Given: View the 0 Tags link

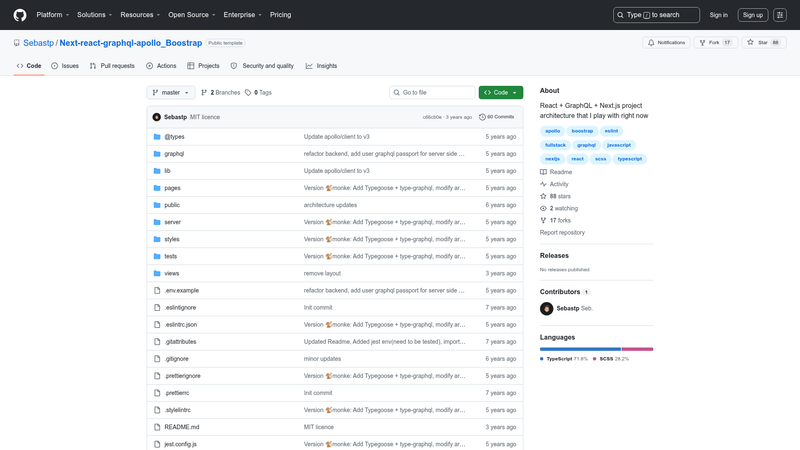Looking at the screenshot, I should 258,92.
